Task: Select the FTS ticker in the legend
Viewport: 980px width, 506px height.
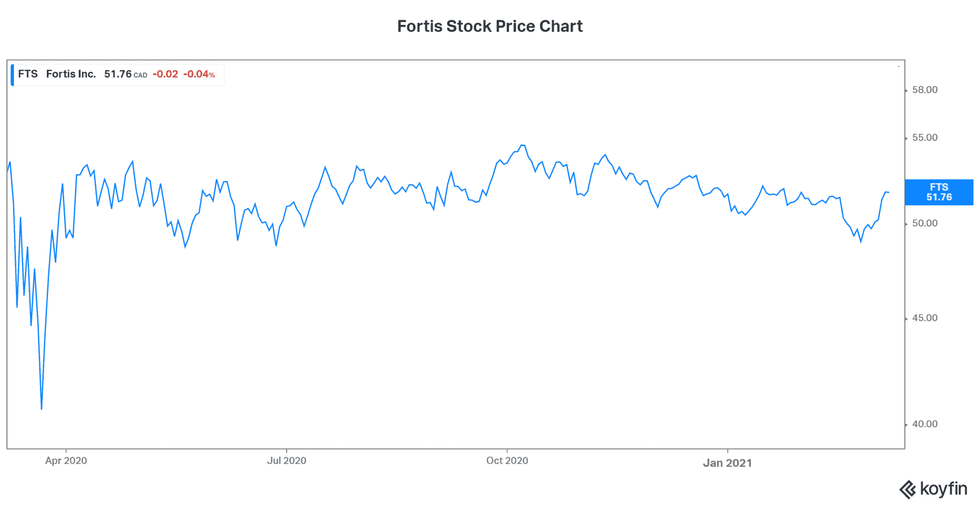Action: (28, 74)
